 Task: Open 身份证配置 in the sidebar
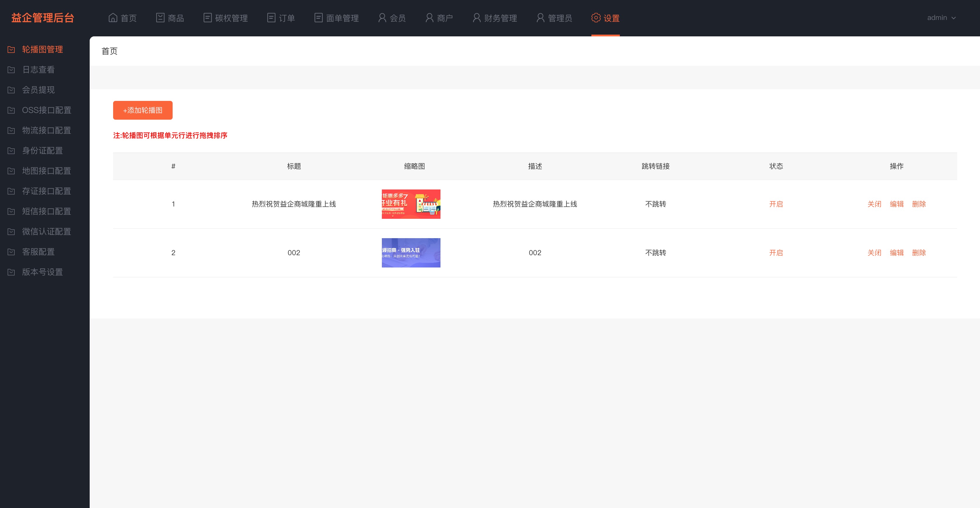click(42, 150)
